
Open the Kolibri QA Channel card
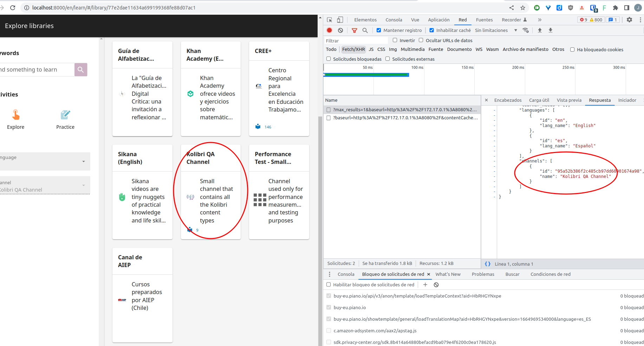(x=211, y=192)
